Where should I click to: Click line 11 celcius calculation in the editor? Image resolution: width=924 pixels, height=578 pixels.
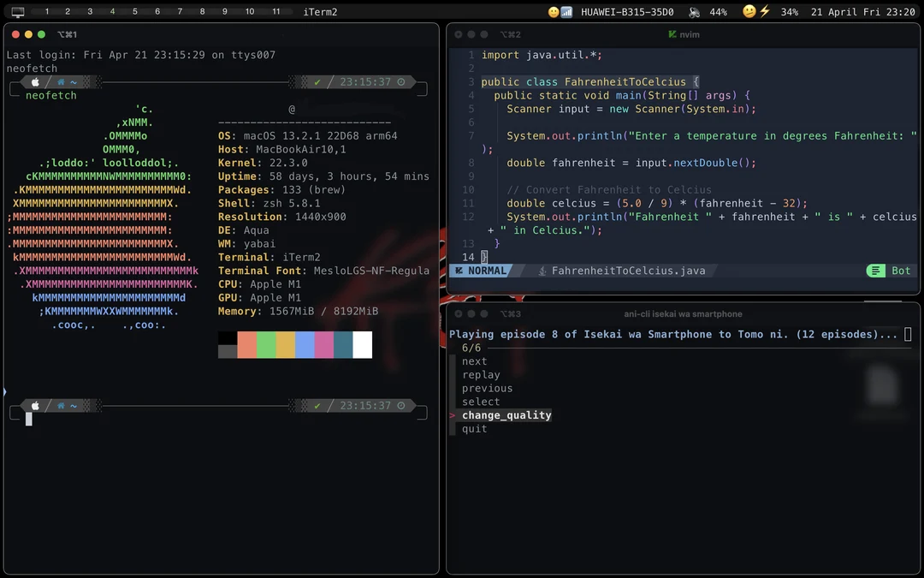tap(656, 204)
